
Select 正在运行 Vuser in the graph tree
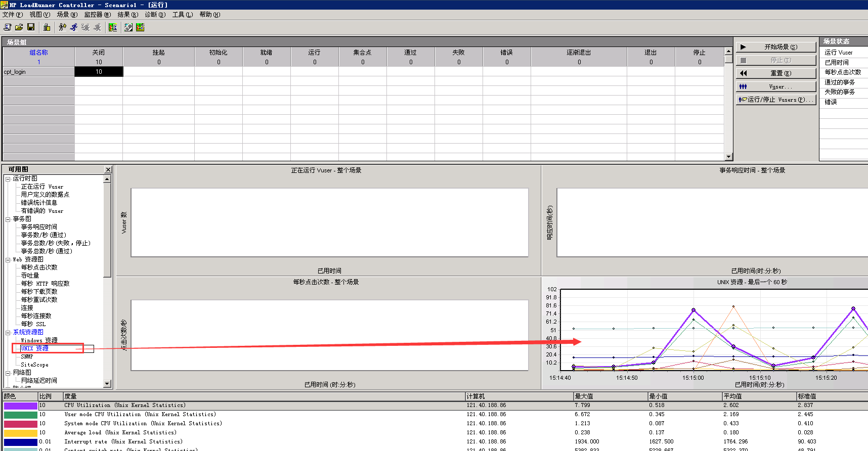tap(42, 187)
